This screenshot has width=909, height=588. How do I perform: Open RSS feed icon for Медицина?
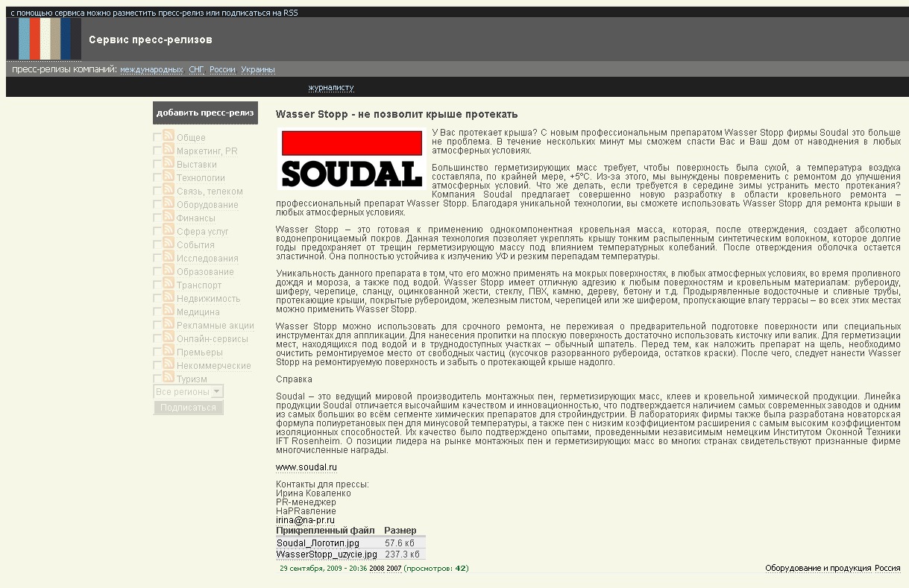coord(169,311)
